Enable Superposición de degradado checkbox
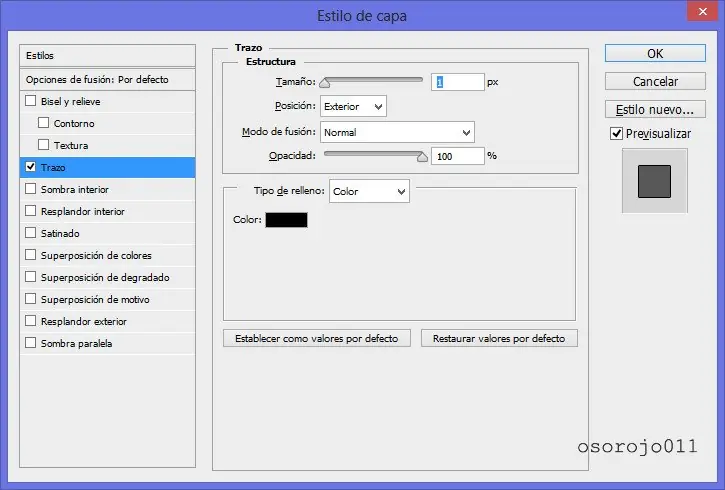The image size is (725, 490). point(31,277)
